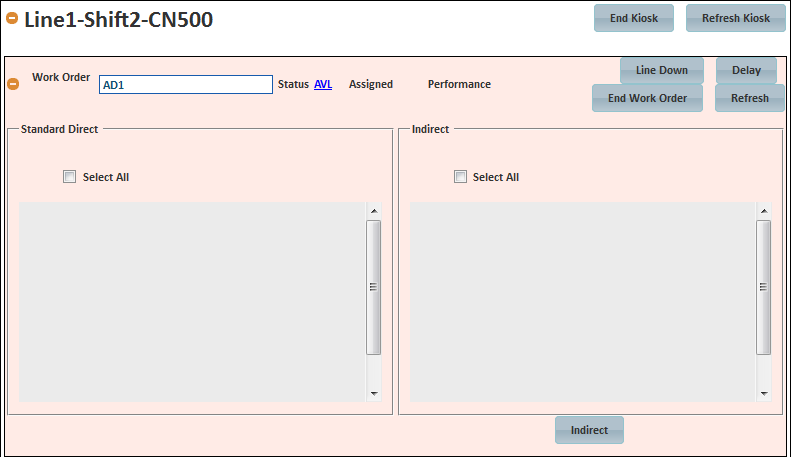Click the Standard Direct scrollbar thumb
The image size is (791, 457).
(x=373, y=287)
